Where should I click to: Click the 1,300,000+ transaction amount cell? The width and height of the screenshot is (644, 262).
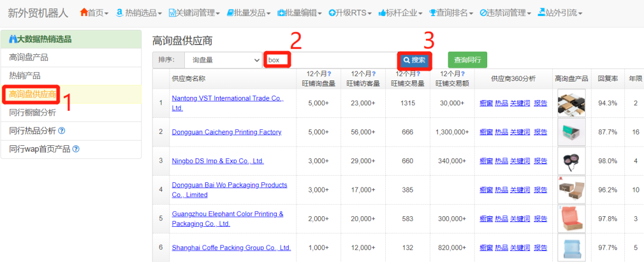452,132
